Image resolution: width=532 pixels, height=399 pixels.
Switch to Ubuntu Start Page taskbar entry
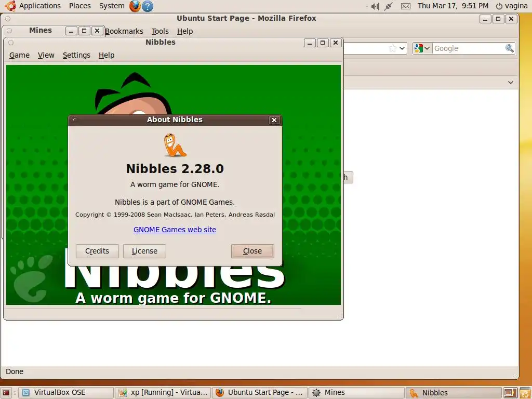point(260,393)
